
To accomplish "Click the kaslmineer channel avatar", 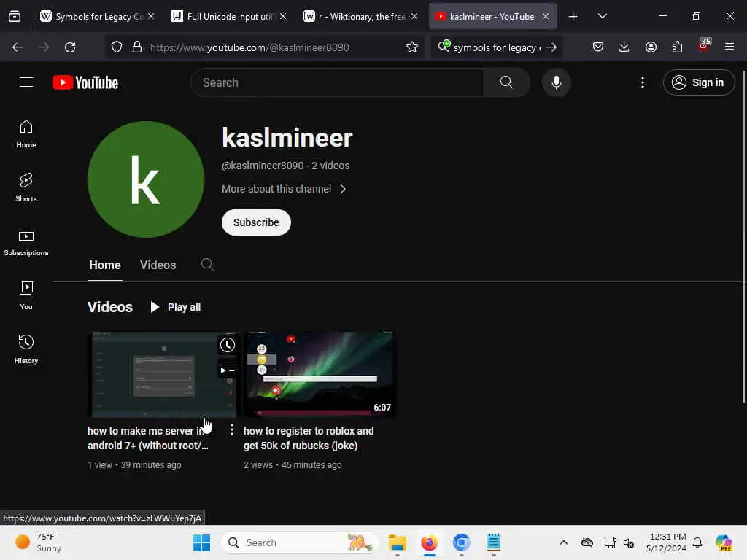I will coord(146,179).
